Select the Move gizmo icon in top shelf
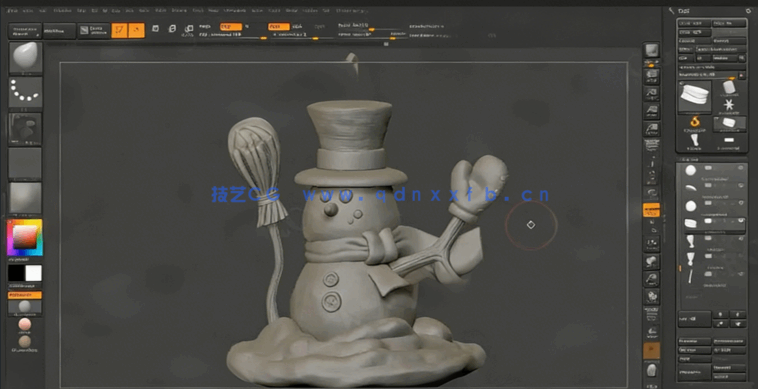Viewport: 758px width, 389px height. click(x=155, y=29)
